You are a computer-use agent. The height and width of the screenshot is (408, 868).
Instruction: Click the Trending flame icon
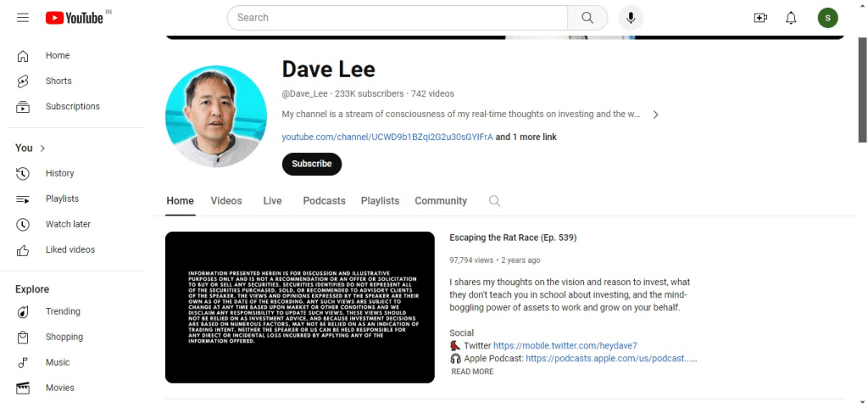click(x=23, y=311)
